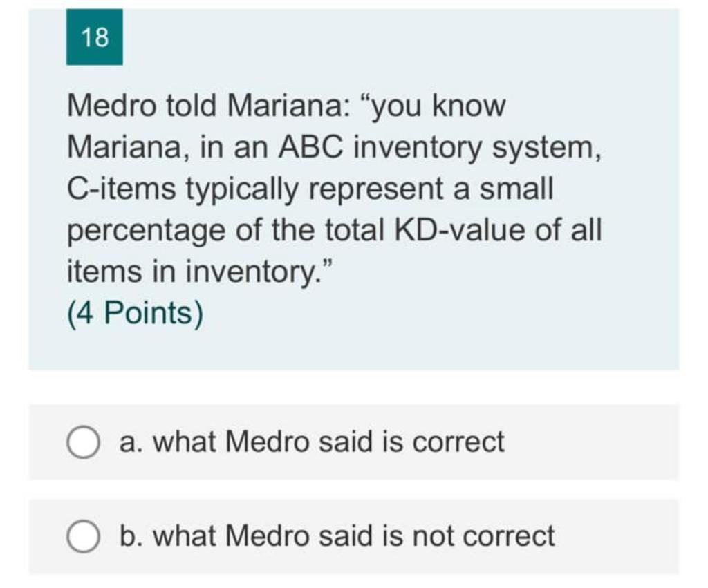Click the 'Medro told Mariana' opening line
The image size is (708, 588).
tap(286, 106)
